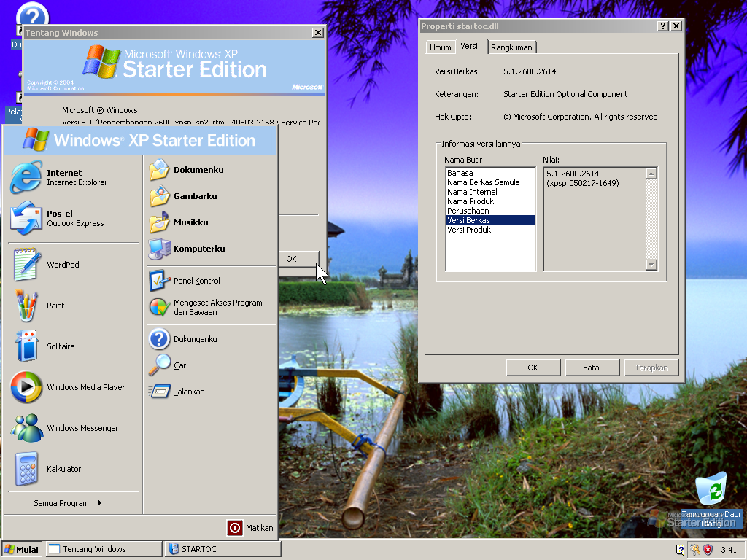This screenshot has width=747, height=560.
Task: Click the Terapkan button
Action: pos(651,367)
